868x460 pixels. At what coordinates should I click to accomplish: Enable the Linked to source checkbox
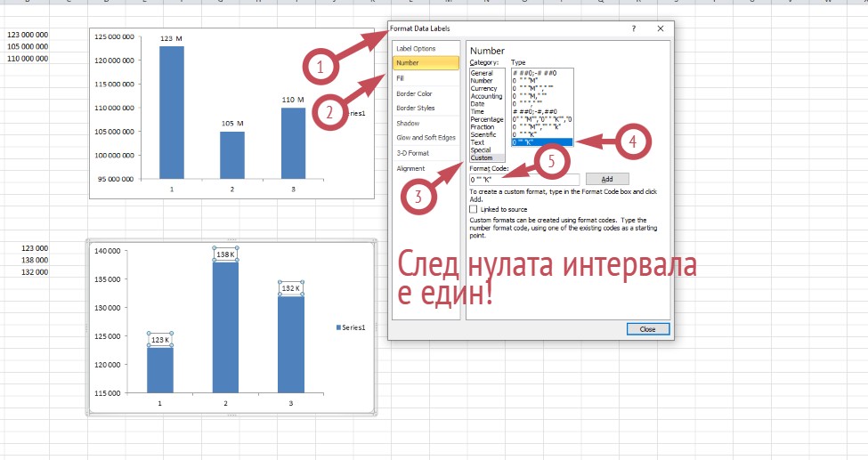pos(474,209)
